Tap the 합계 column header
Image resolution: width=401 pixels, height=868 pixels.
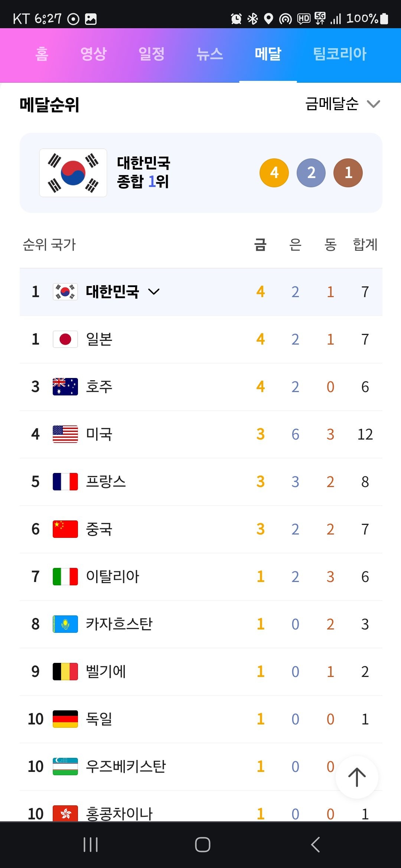[x=365, y=244]
